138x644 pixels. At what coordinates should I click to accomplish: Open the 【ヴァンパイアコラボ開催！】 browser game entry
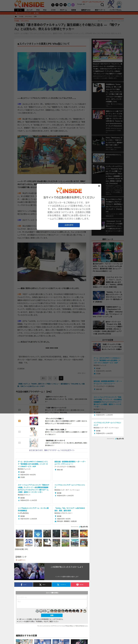pos(52,421)
